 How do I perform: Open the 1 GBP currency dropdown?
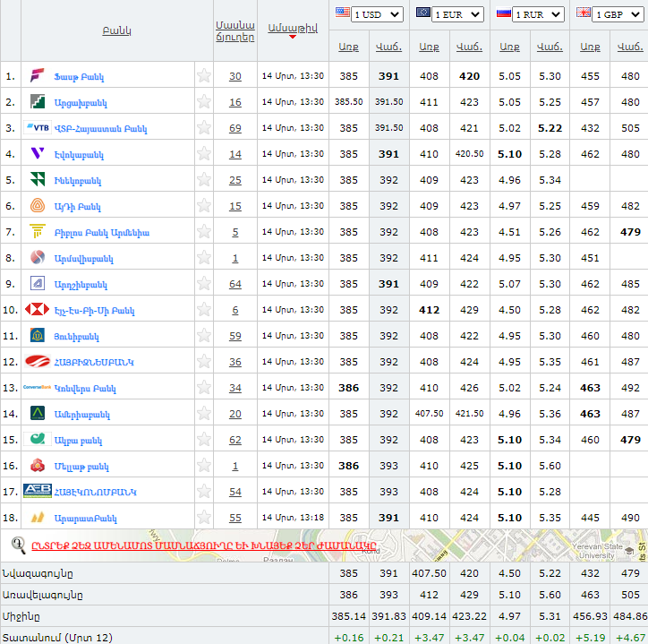[618, 14]
